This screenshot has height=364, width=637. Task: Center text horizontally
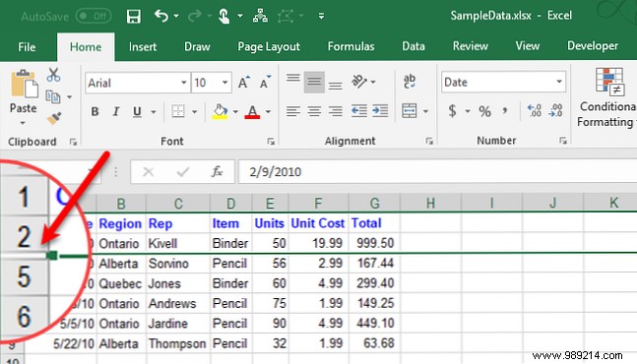314,111
